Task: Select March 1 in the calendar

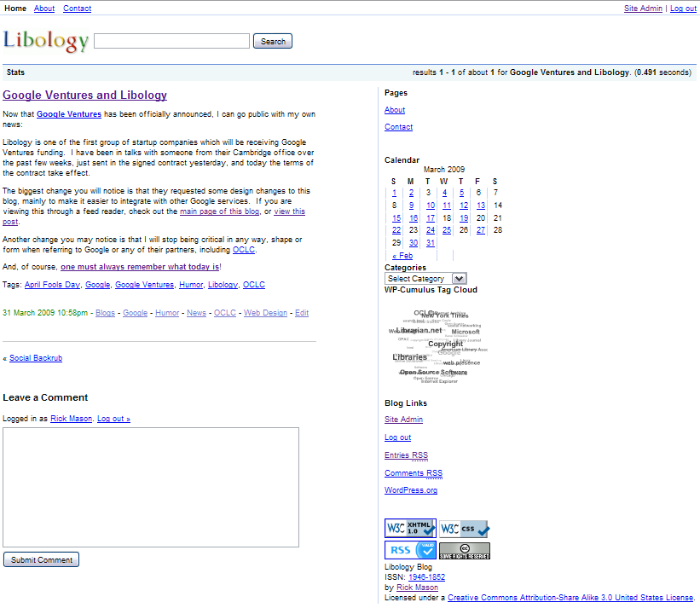Action: [394, 193]
